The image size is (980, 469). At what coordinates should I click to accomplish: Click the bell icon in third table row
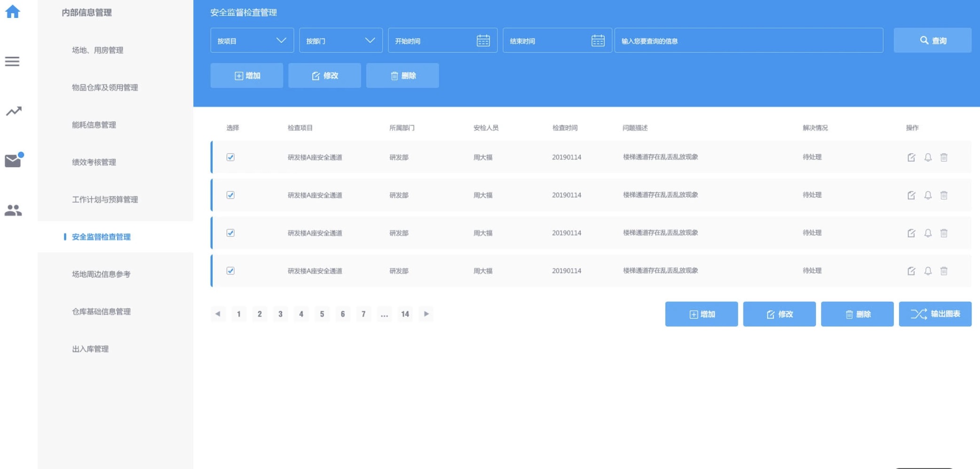(x=928, y=233)
